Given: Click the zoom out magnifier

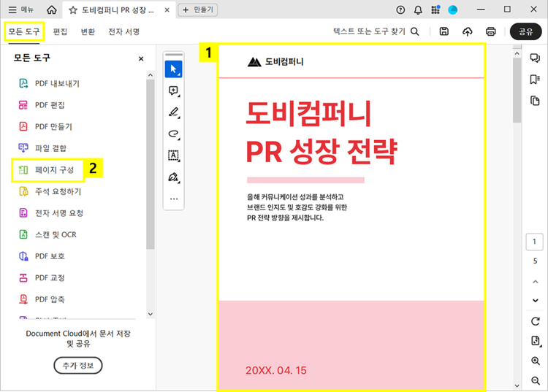Looking at the screenshot, I should [x=535, y=380].
